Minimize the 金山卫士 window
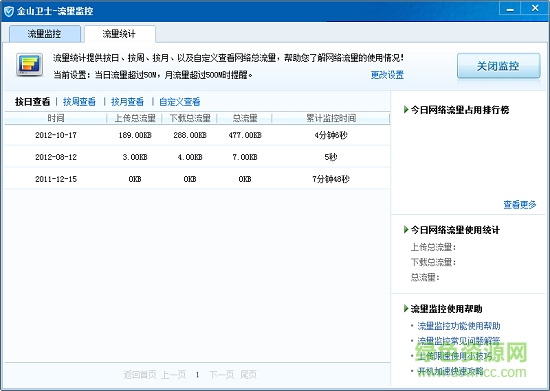This screenshot has width=550, height=391. pyautogui.click(x=510, y=8)
